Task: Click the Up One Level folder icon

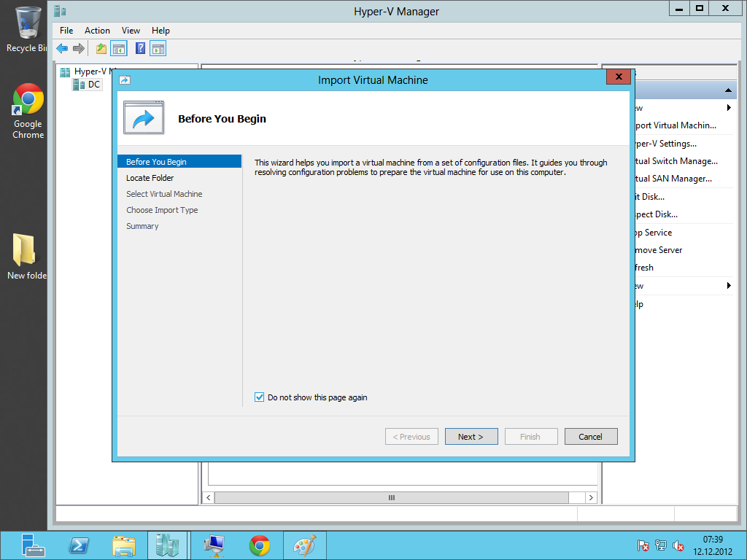Action: (x=101, y=49)
